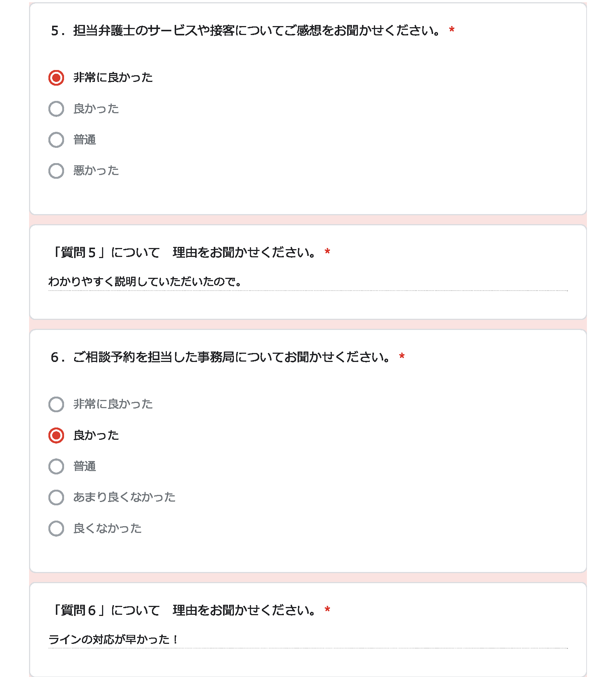Pick あまり良くなかった option in question 6
The width and height of the screenshot is (616, 677).
(56, 498)
